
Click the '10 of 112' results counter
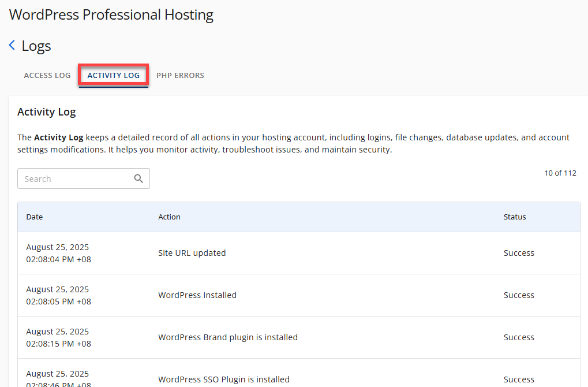(x=560, y=173)
